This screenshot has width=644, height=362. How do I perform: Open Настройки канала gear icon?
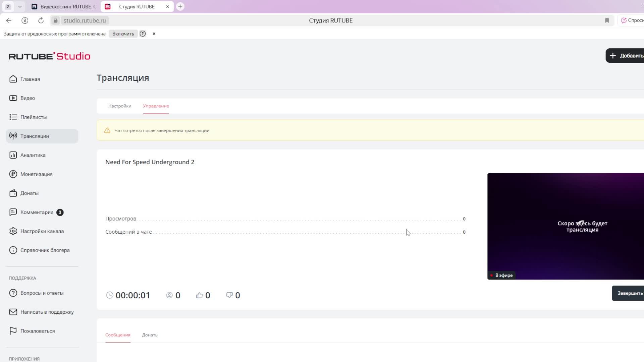pyautogui.click(x=13, y=231)
